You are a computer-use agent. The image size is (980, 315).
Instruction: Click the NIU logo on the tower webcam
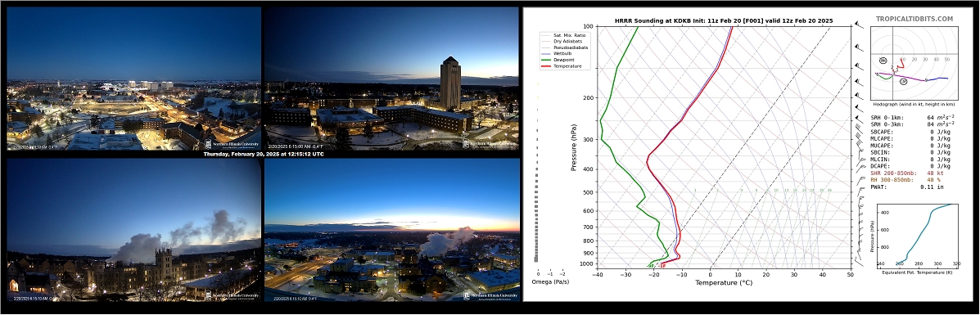490,143
